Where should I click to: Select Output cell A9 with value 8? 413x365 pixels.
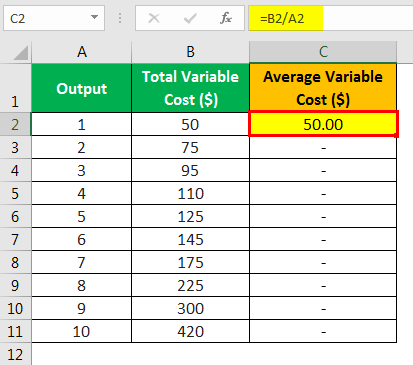[82, 285]
